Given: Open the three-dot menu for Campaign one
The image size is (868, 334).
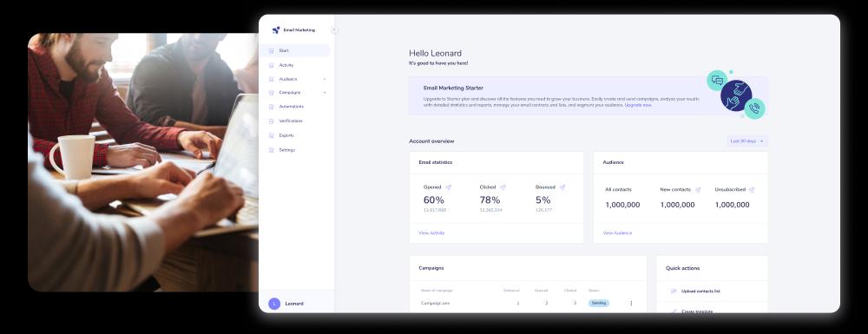Looking at the screenshot, I should tap(631, 303).
